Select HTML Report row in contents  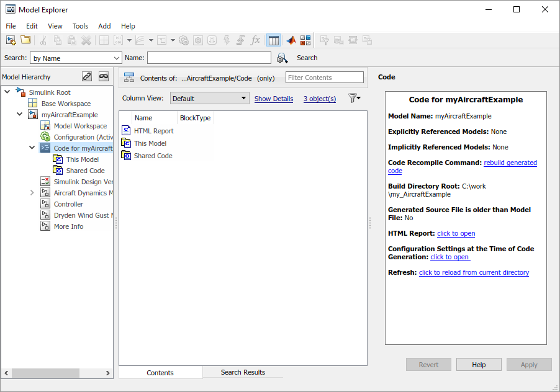(153, 131)
